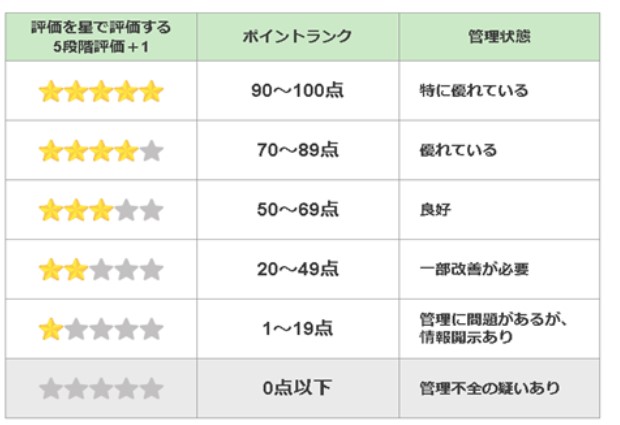Screen dimensions: 620x425
Task: Click the first gold star in top row
Action: click(51, 91)
